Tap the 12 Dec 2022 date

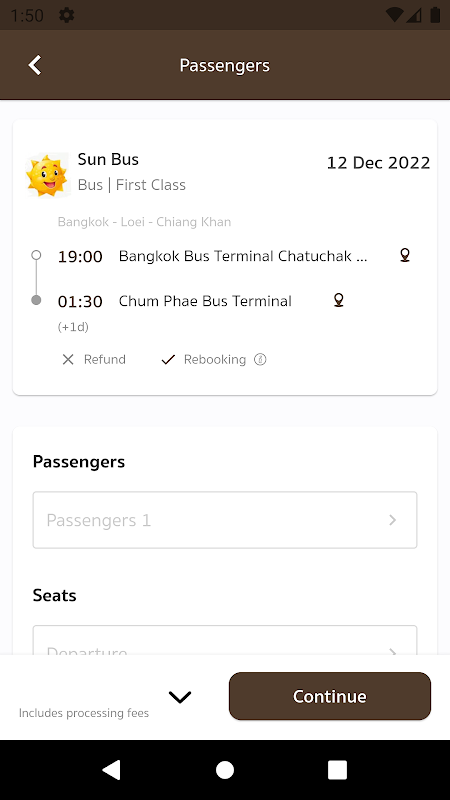[x=379, y=163]
